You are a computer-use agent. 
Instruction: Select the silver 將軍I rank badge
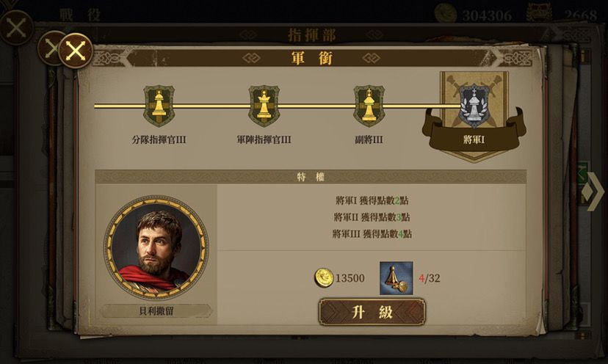(474, 106)
